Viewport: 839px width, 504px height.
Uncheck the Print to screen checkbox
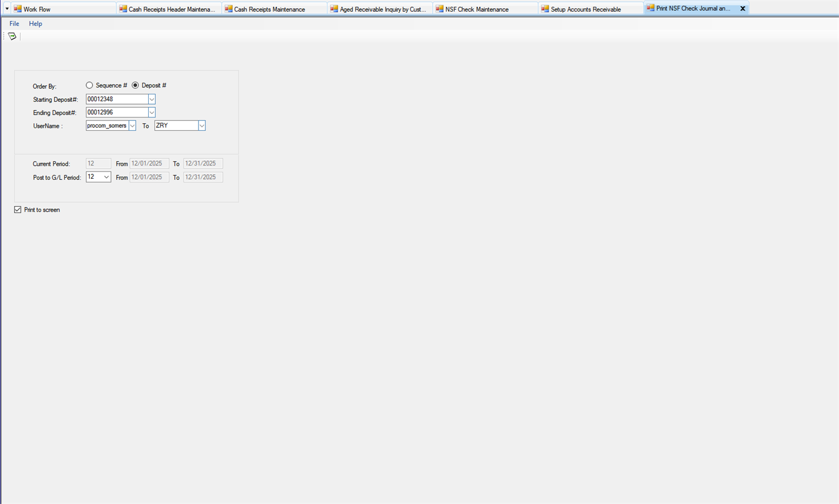18,209
